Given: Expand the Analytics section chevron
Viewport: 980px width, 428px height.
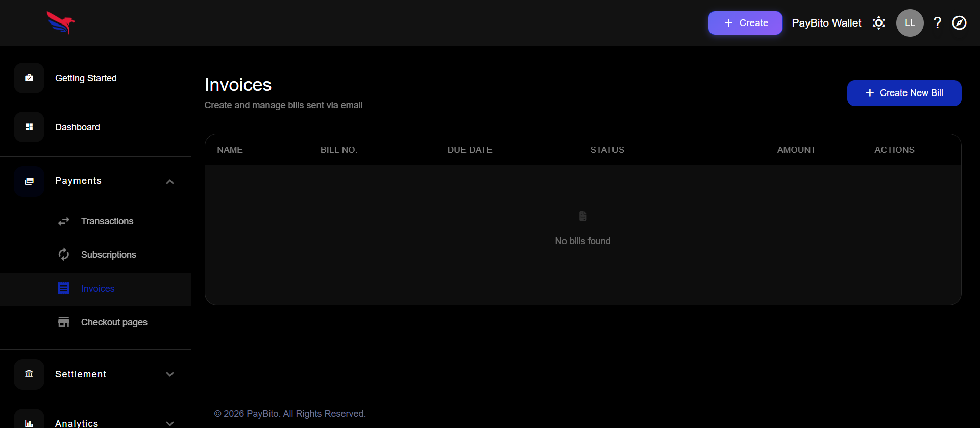Looking at the screenshot, I should point(170,423).
